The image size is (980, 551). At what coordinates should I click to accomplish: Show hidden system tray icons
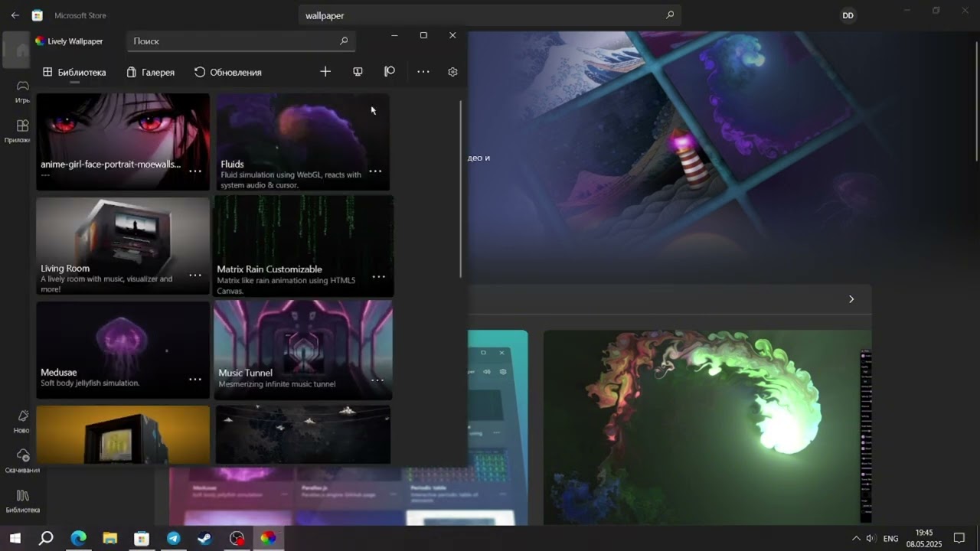856,538
